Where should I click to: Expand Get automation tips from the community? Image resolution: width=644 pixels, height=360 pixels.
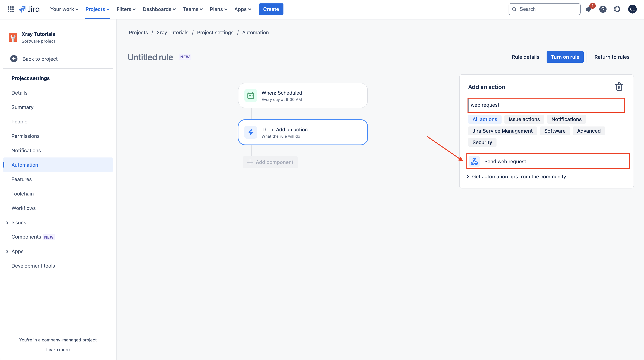[x=516, y=177]
